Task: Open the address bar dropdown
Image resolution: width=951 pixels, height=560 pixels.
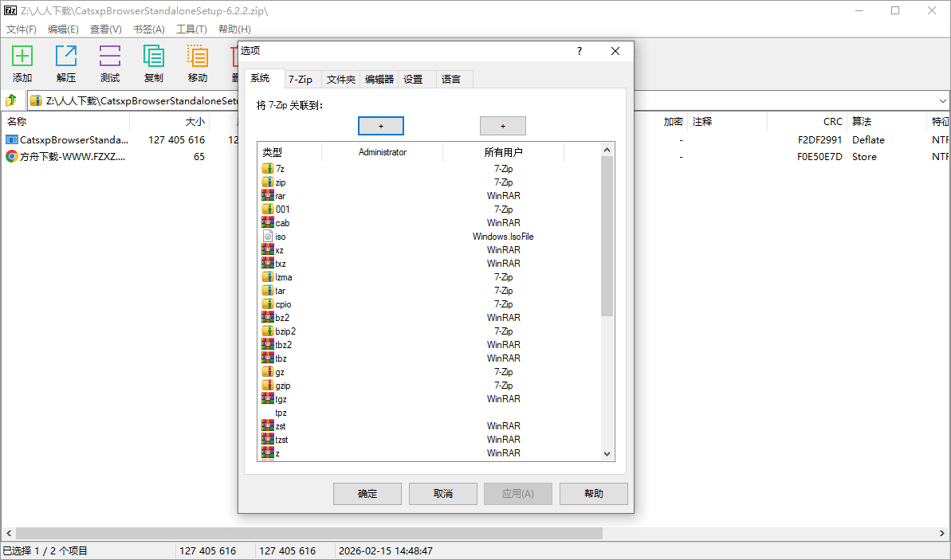Action: pos(941,100)
